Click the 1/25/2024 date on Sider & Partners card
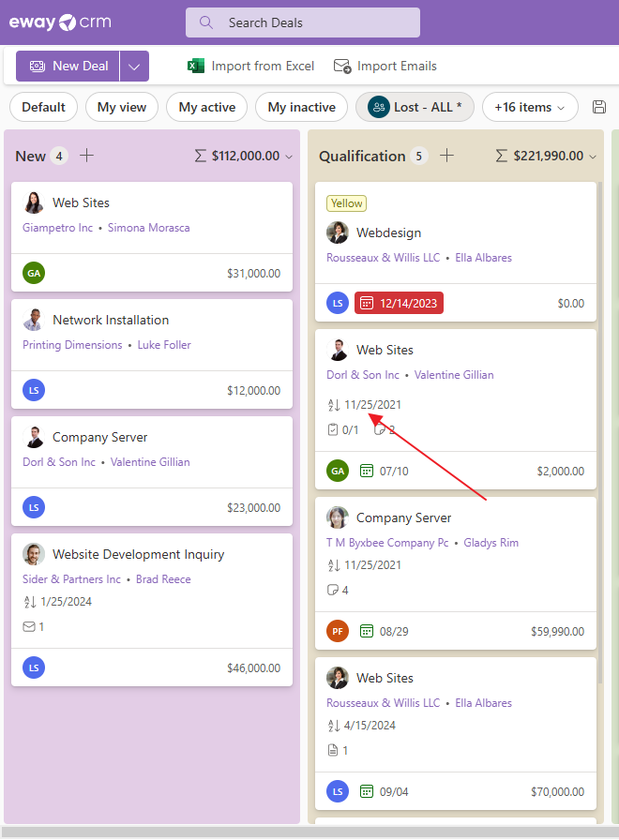The image size is (619, 840). (x=66, y=602)
